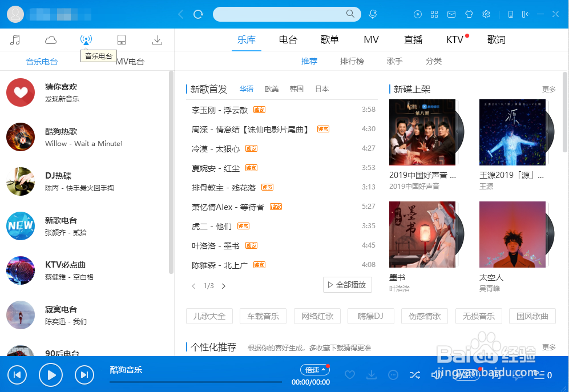Open the 直播 tab
The image size is (569, 392).
click(413, 39)
